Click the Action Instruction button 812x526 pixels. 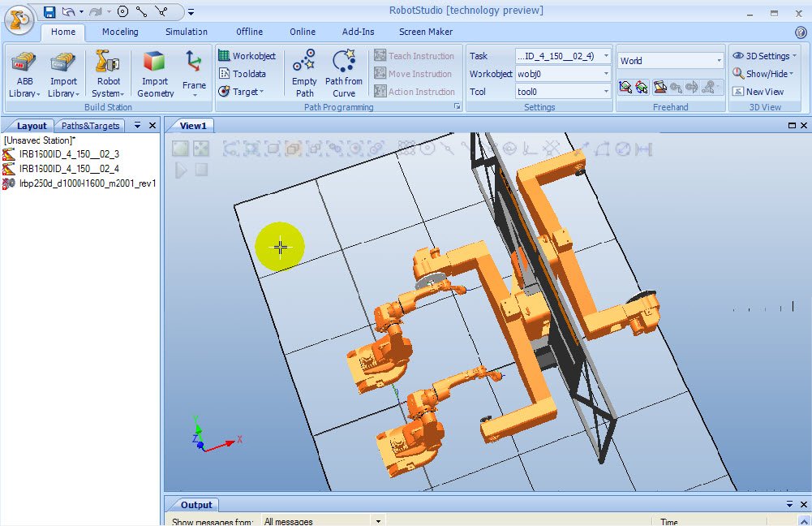415,91
